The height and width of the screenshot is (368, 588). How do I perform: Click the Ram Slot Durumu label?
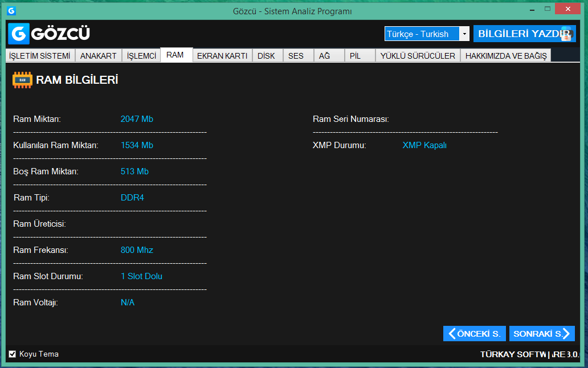pyautogui.click(x=48, y=276)
